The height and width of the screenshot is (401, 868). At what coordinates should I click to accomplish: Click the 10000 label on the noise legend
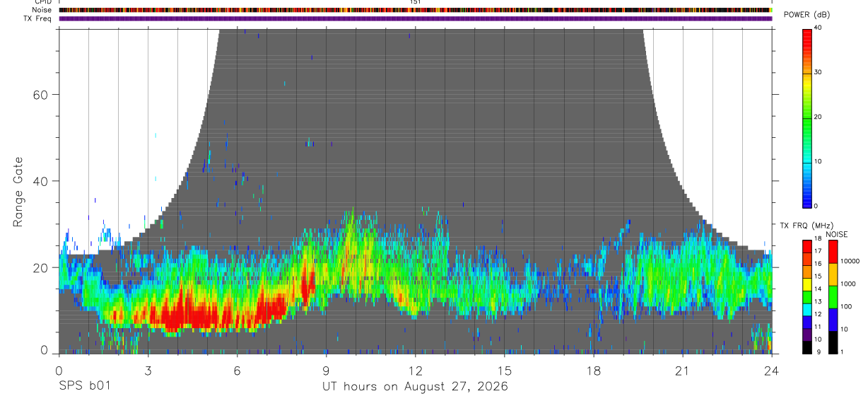pos(850,261)
